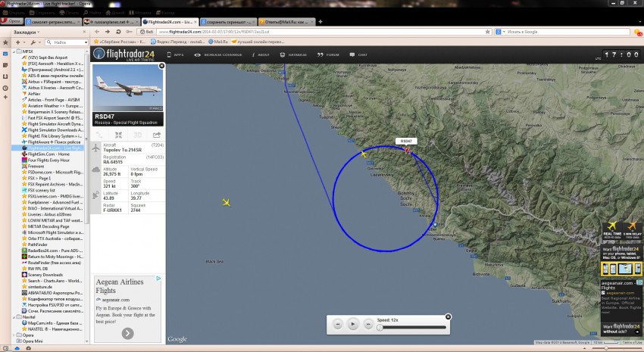This screenshot has width=644, height=352.
Task: Click the yellow plane over the Black Sea
Action: point(227,202)
